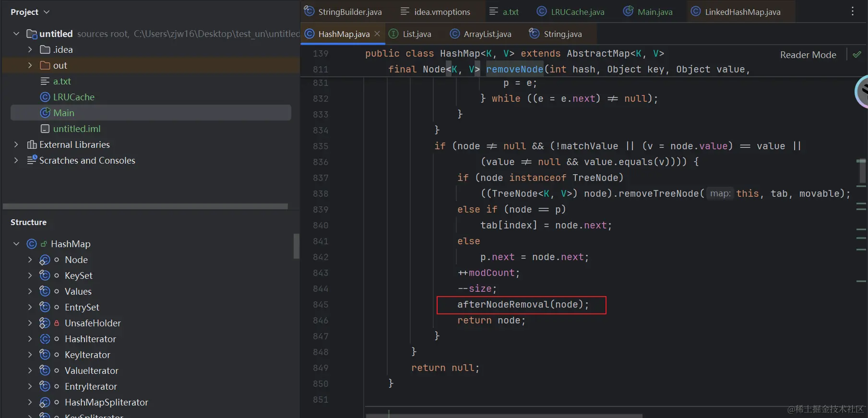Click the List.java interface icon

point(393,34)
